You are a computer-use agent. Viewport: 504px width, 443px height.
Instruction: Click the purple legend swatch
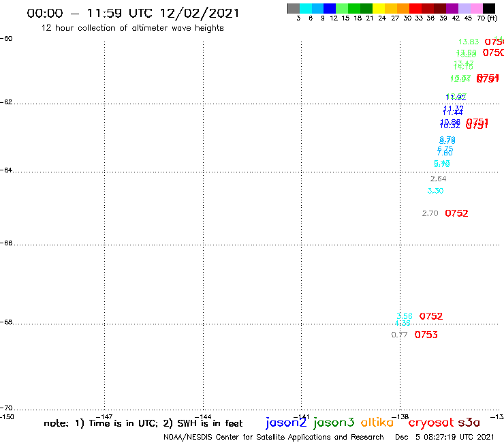[x=452, y=8]
